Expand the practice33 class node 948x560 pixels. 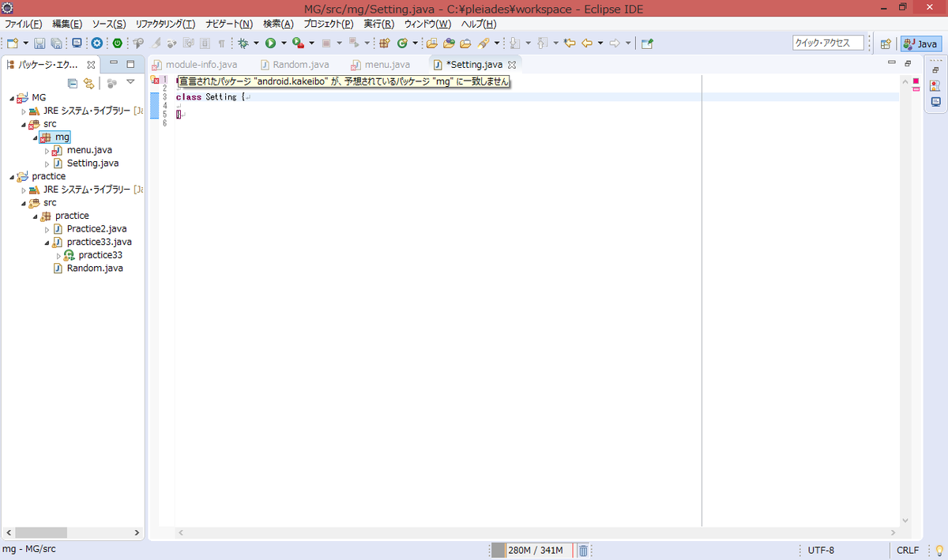pyautogui.click(x=59, y=255)
